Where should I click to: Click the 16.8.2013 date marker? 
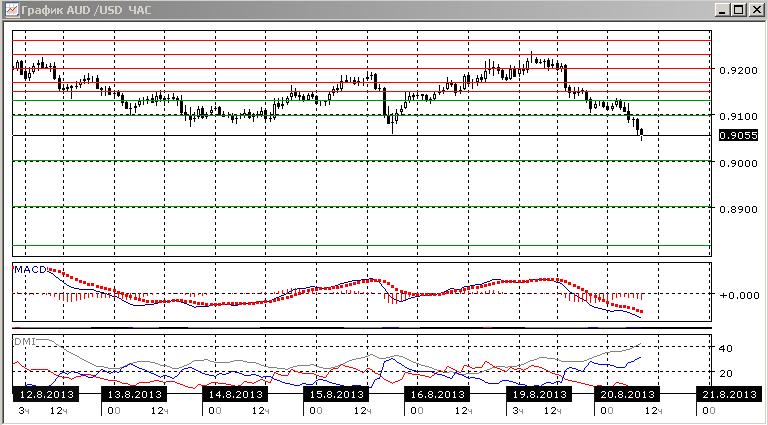click(x=437, y=394)
